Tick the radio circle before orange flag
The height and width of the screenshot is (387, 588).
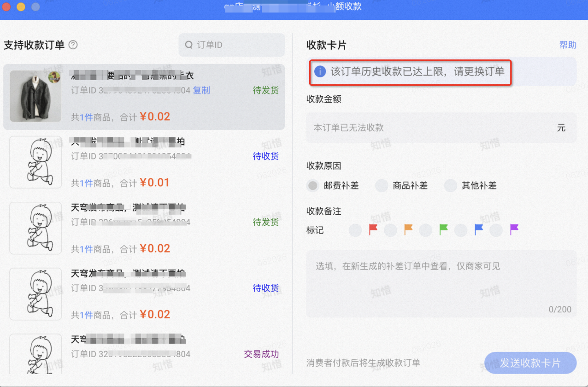click(x=390, y=230)
